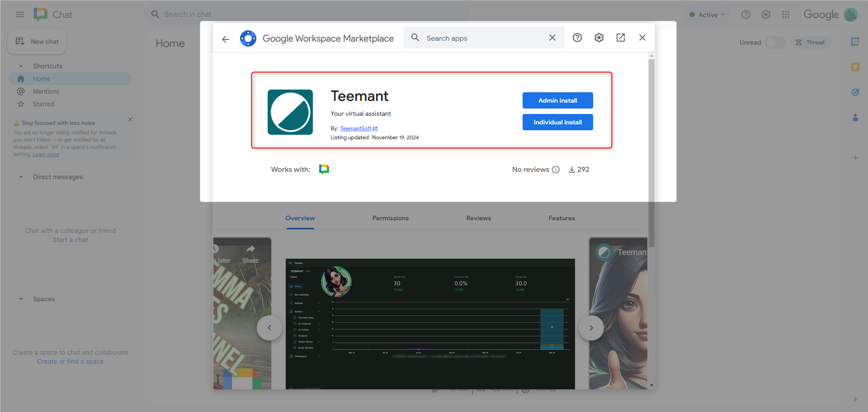This screenshot has width=868, height=412.
Task: Open Marketplace help icon
Action: click(x=577, y=38)
